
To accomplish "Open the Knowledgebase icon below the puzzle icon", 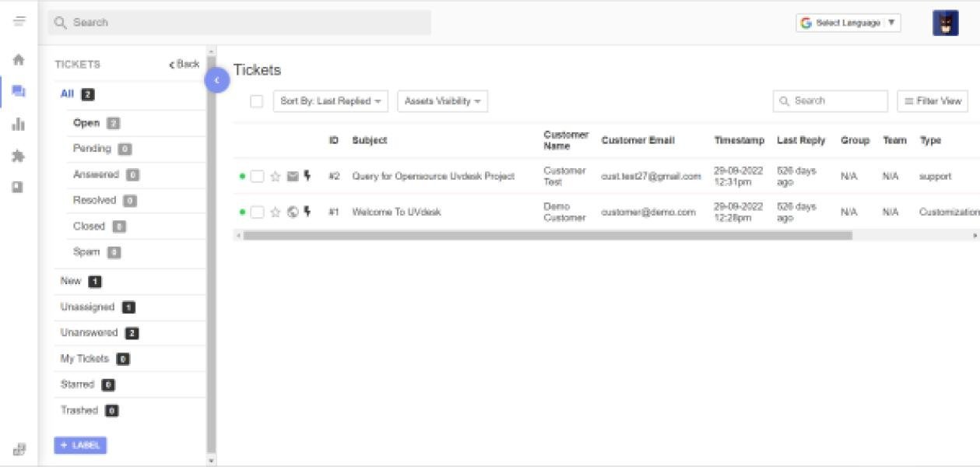I will coord(17,185).
